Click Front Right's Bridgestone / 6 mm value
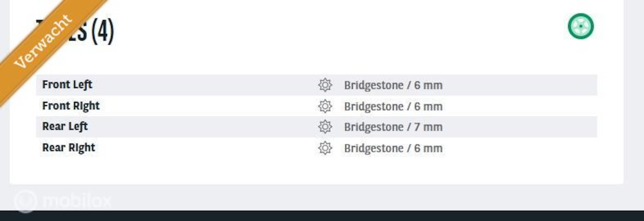This screenshot has width=644, height=221. [393, 107]
